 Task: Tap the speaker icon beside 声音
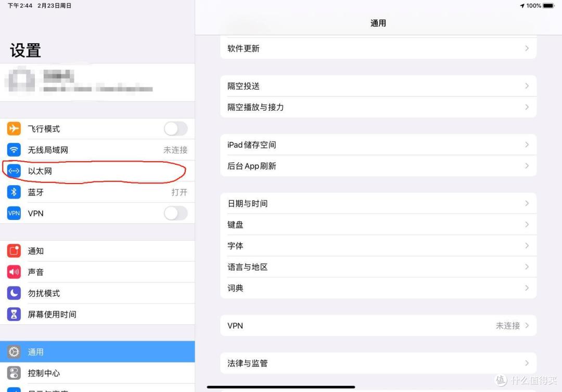tap(14, 272)
